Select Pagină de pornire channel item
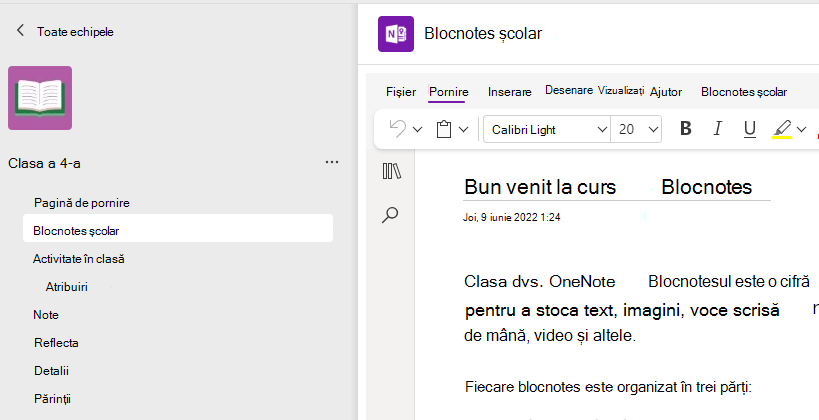The image size is (819, 420). click(82, 203)
